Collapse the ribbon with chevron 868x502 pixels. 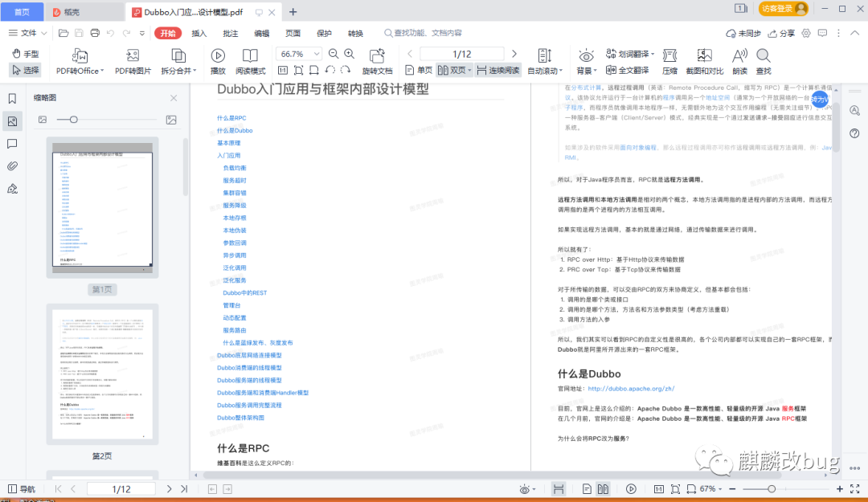(x=855, y=33)
